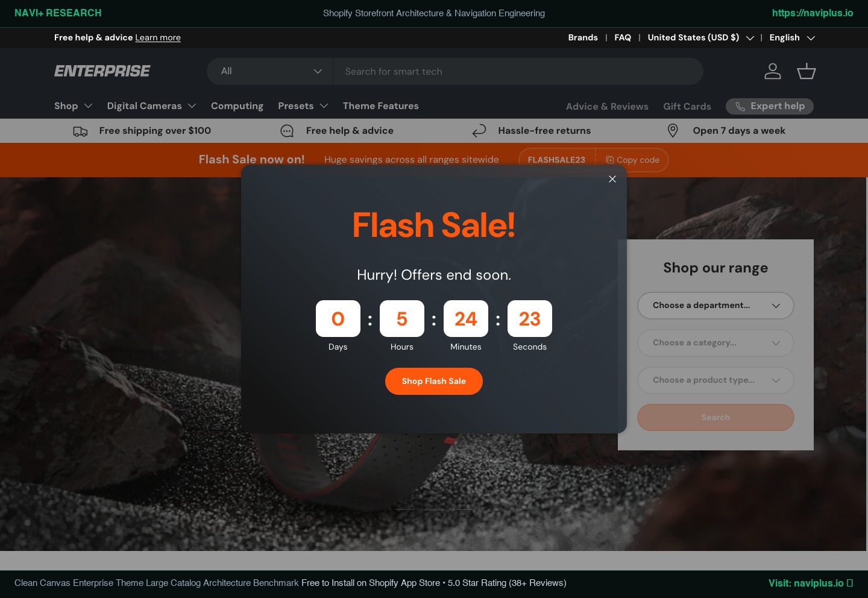Expand the Shop menu
This screenshot has height=598, width=868.
coord(73,106)
